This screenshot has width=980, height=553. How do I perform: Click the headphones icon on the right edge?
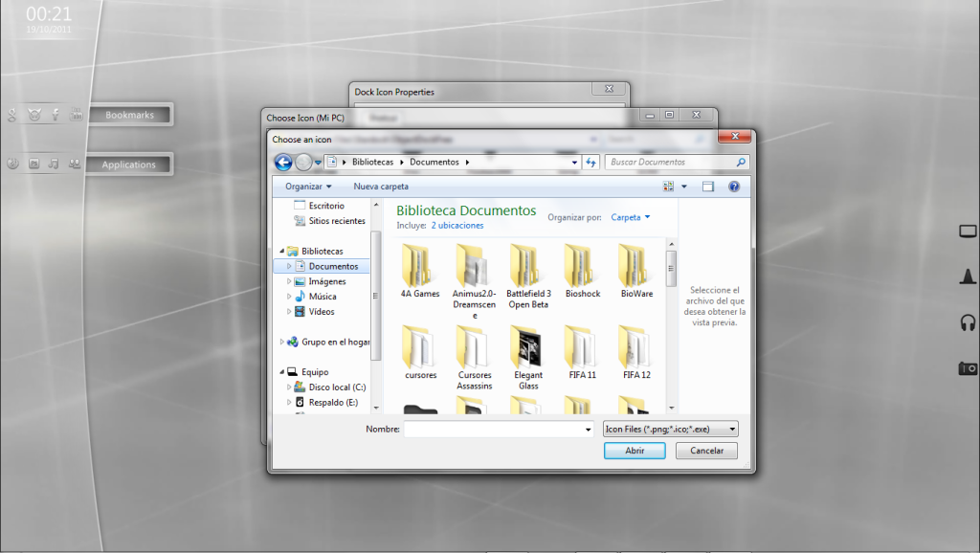968,323
